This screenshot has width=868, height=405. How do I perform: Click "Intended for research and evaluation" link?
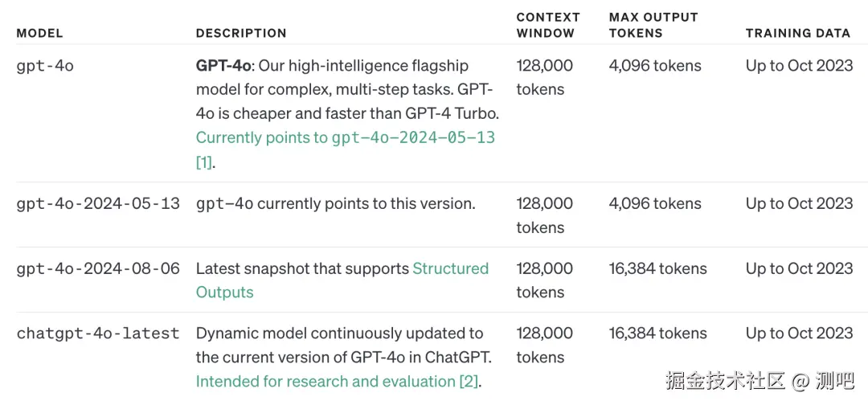[325, 382]
